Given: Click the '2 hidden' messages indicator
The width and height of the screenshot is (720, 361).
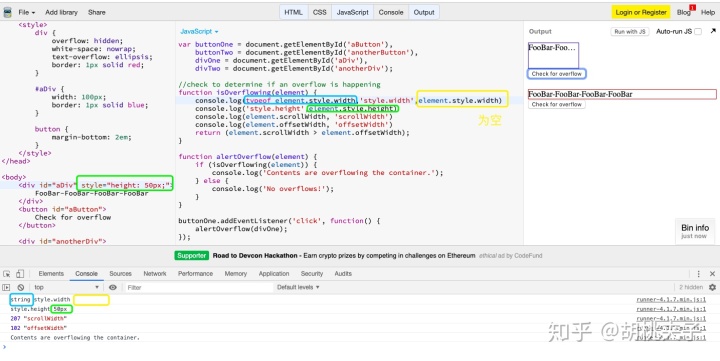Looking at the screenshot, I should point(691,288).
